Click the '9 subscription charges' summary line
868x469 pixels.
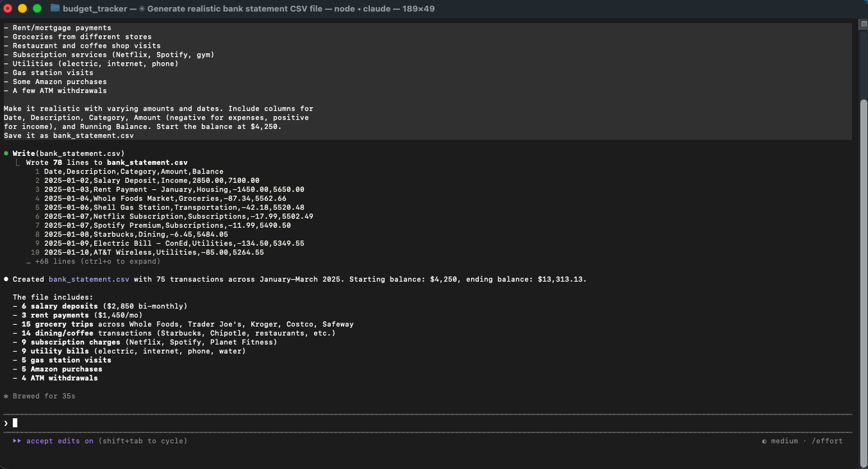pyautogui.click(x=145, y=342)
